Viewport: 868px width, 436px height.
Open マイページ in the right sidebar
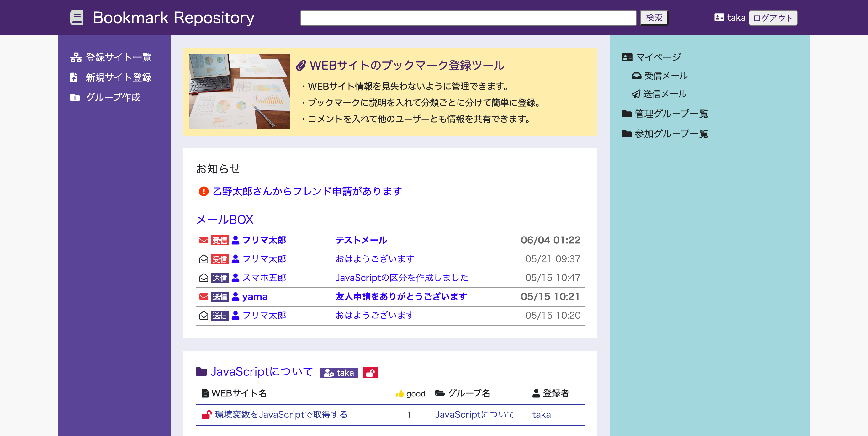659,57
